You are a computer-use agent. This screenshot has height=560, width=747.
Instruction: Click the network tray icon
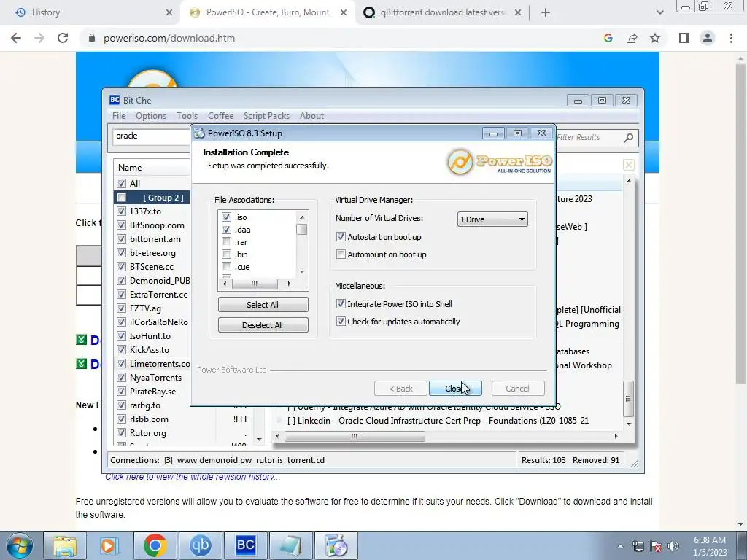pos(638,546)
